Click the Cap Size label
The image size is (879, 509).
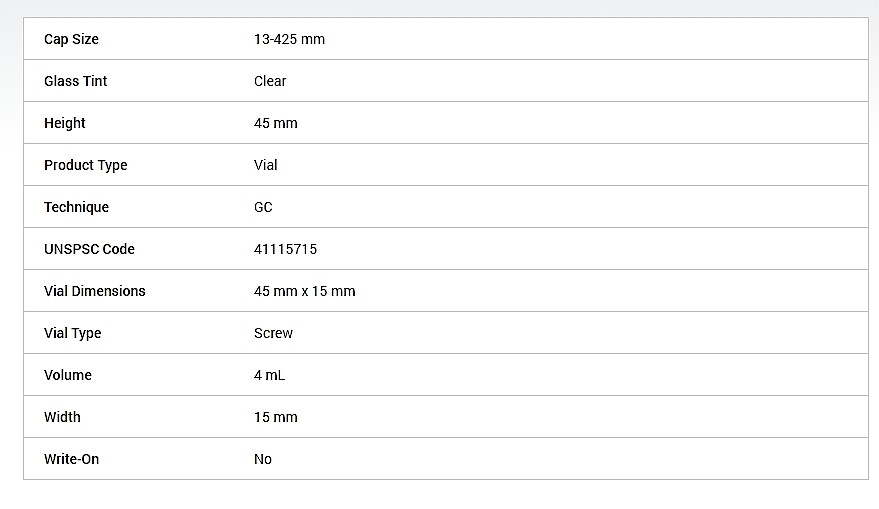[71, 39]
